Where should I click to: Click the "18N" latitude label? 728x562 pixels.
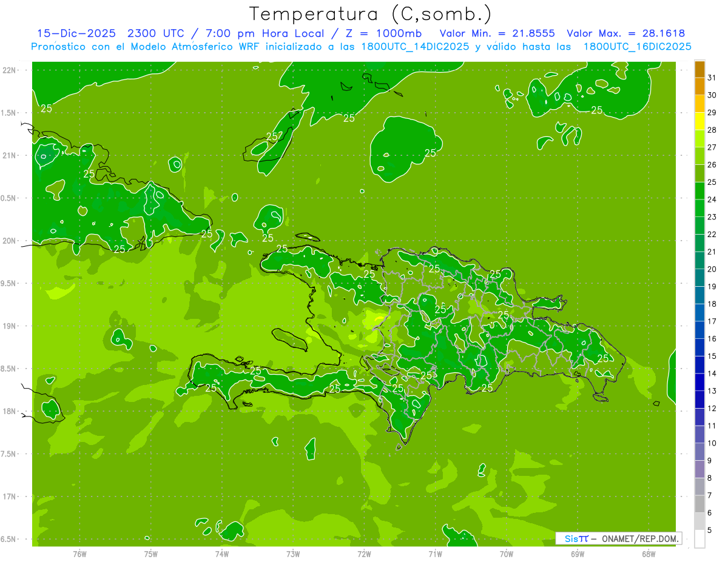coord(9,411)
